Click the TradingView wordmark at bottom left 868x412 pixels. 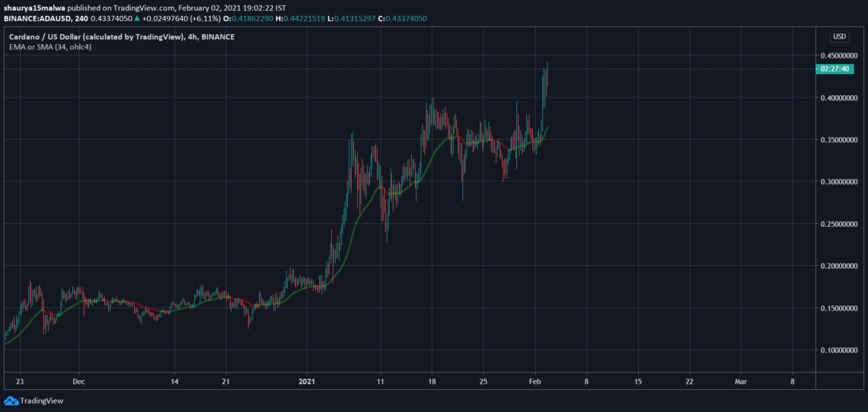pyautogui.click(x=41, y=401)
